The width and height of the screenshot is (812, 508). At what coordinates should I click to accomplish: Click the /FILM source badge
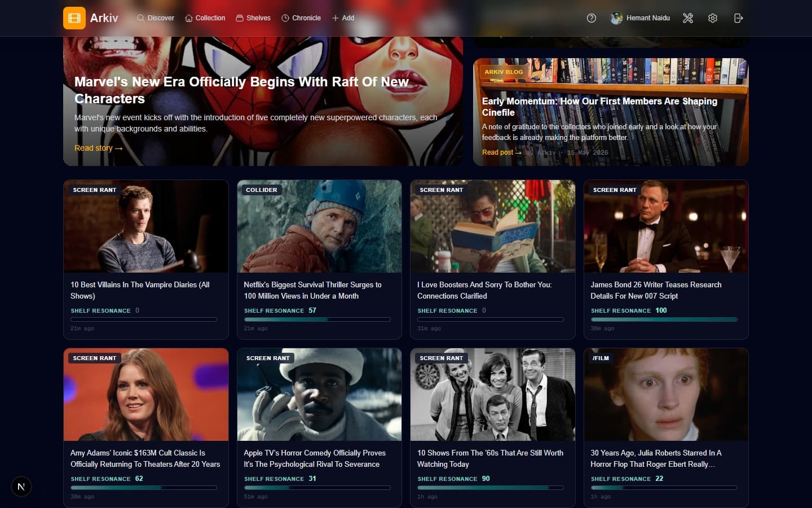tap(601, 358)
